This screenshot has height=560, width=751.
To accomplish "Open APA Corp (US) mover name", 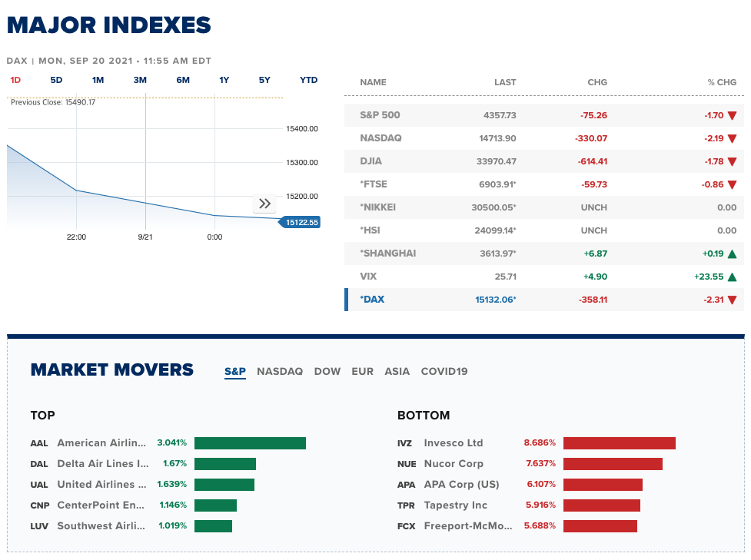I will click(x=461, y=484).
